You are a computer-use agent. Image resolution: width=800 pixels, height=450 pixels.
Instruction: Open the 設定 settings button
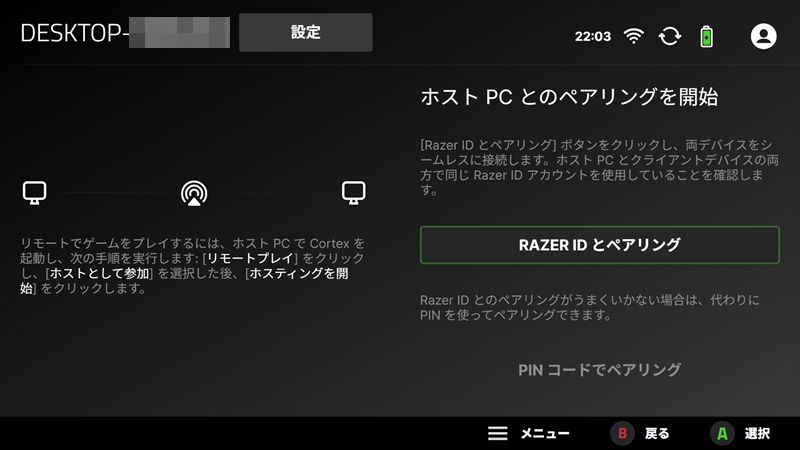305,32
